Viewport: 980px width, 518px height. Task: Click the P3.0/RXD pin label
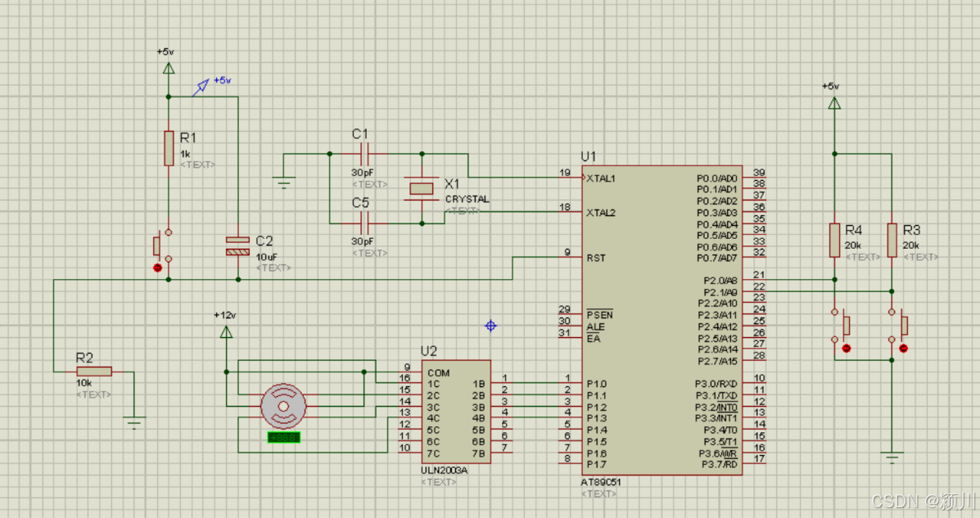coord(716,384)
